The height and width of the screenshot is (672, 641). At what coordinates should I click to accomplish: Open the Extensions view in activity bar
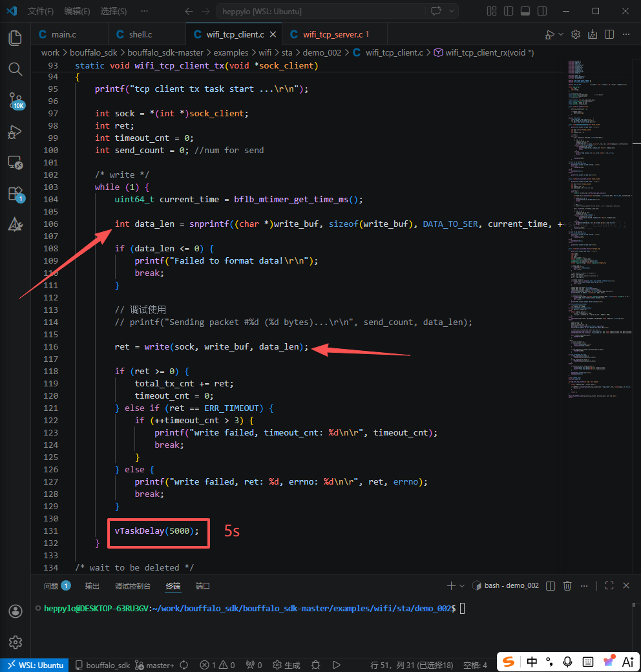(x=15, y=193)
